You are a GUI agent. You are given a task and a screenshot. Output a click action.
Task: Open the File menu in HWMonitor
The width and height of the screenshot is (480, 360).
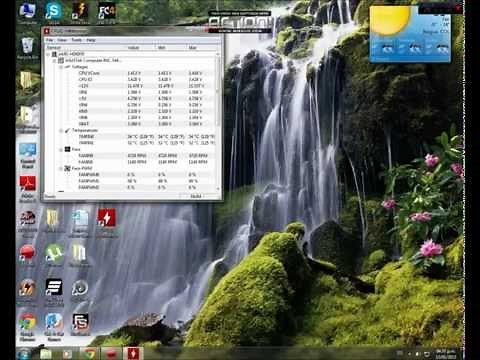click(x=50, y=40)
